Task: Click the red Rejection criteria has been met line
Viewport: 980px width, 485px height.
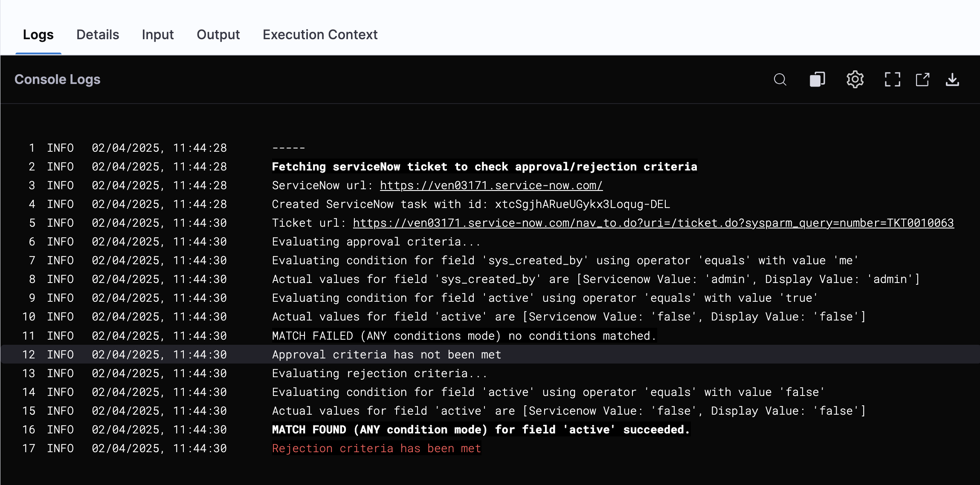Action: pos(376,448)
